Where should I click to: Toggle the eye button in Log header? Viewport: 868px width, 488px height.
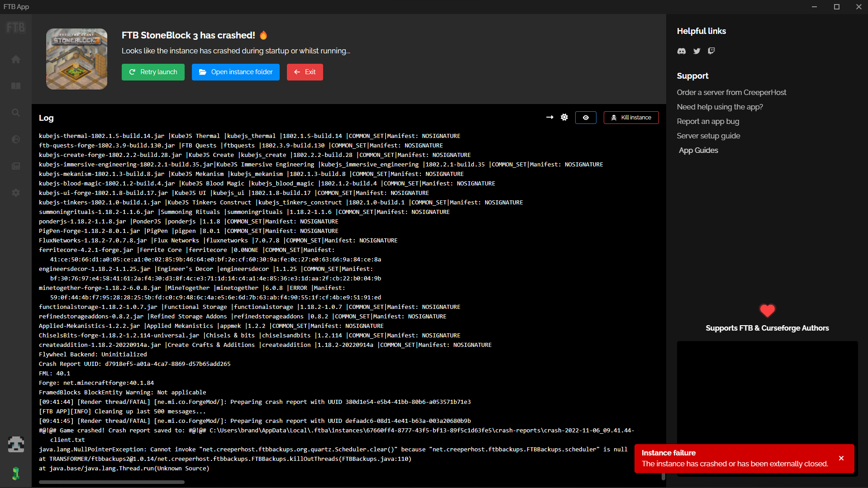[586, 118]
